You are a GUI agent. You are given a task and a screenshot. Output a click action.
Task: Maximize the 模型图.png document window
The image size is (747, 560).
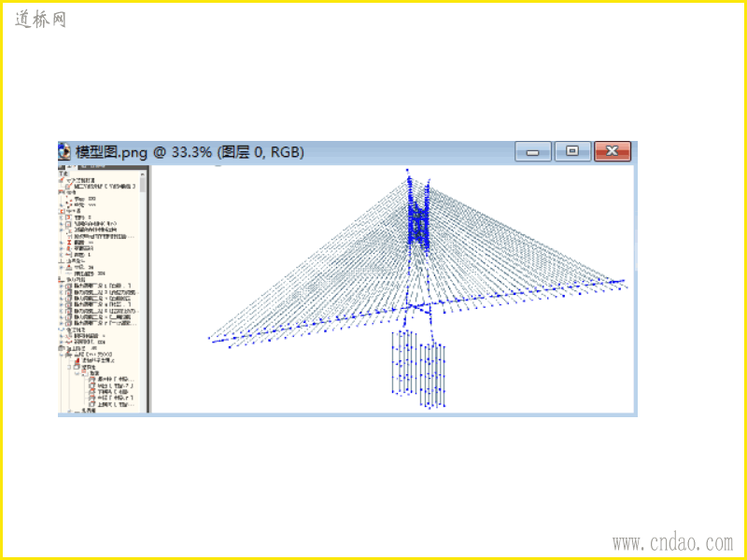pos(572,151)
